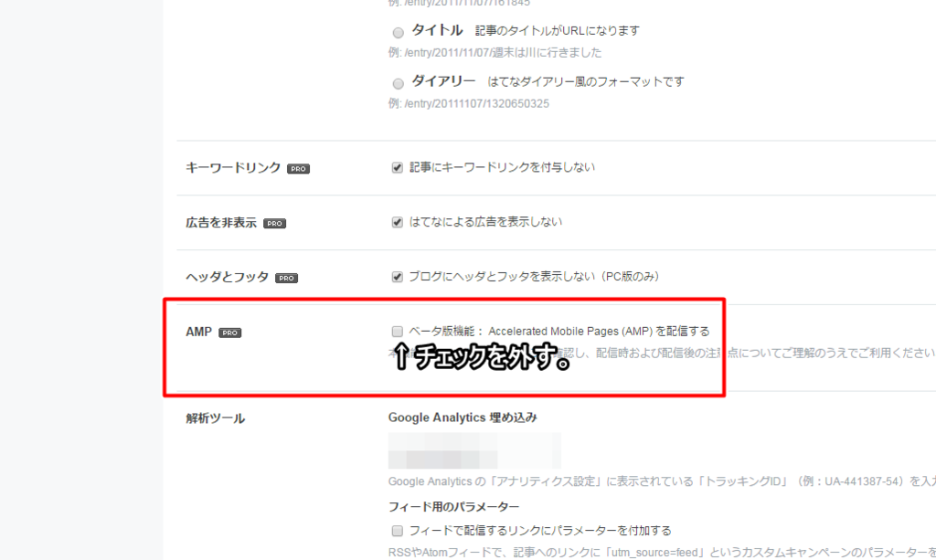
Task: Click the ヘッダとフッタ setting label
Action: tap(228, 277)
